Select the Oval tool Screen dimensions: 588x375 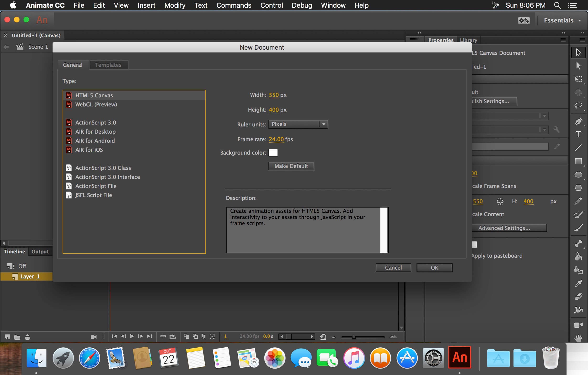[578, 175]
